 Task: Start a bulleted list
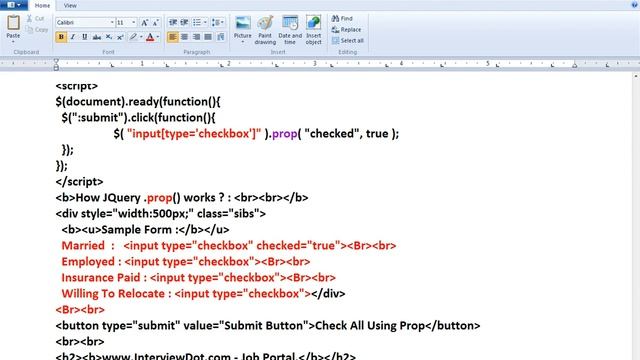tap(197, 22)
